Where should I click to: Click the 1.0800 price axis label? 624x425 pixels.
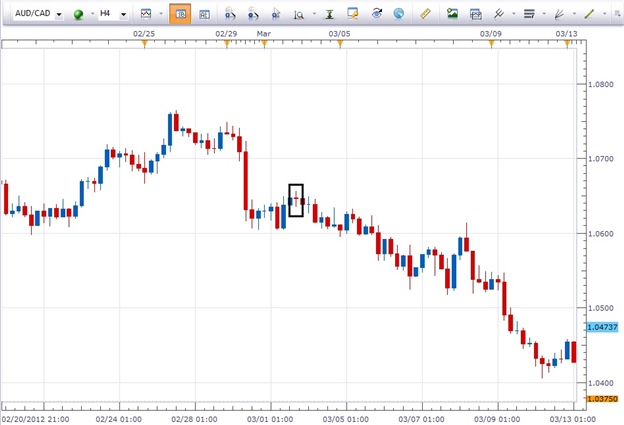tap(601, 84)
